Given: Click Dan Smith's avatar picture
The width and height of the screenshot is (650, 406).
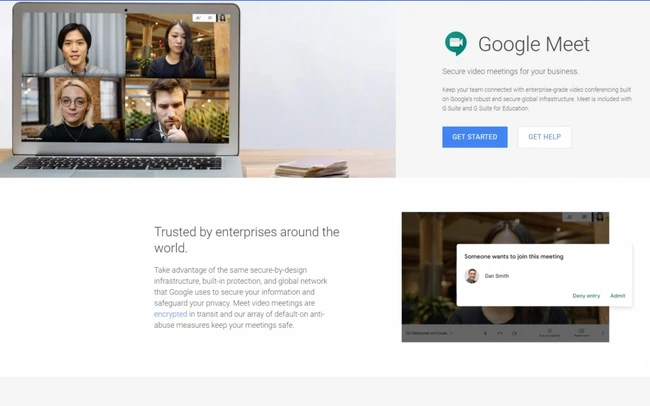Looking at the screenshot, I should [x=472, y=276].
